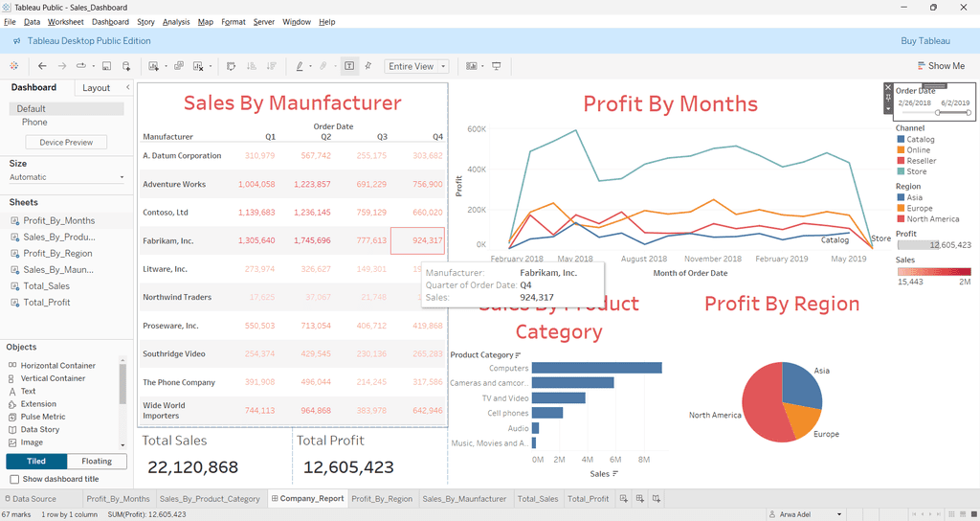Image resolution: width=980 pixels, height=521 pixels.
Task: Collapse the Dashboard side pane chevron
Action: [127, 87]
